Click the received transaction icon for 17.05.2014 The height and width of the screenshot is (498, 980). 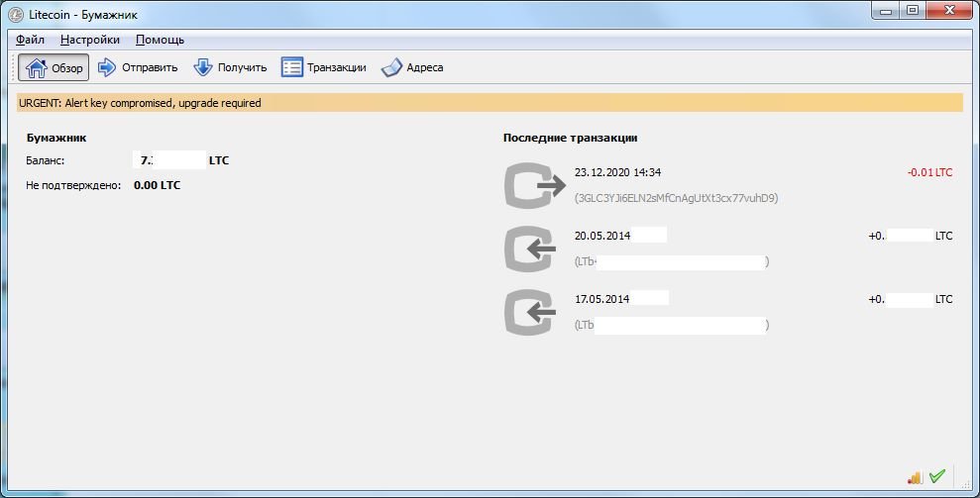[530, 313]
